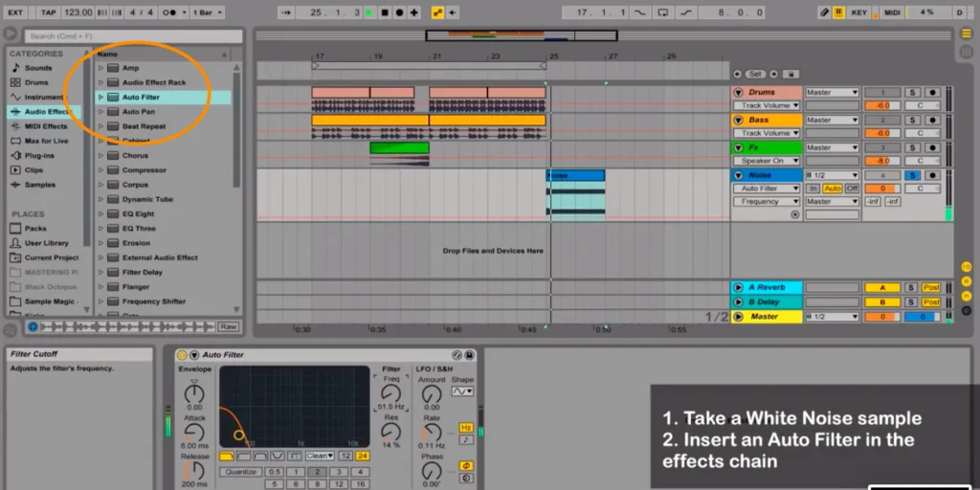Screen dimensions: 980x490
Task: Solo the Drums track
Action: [912, 93]
